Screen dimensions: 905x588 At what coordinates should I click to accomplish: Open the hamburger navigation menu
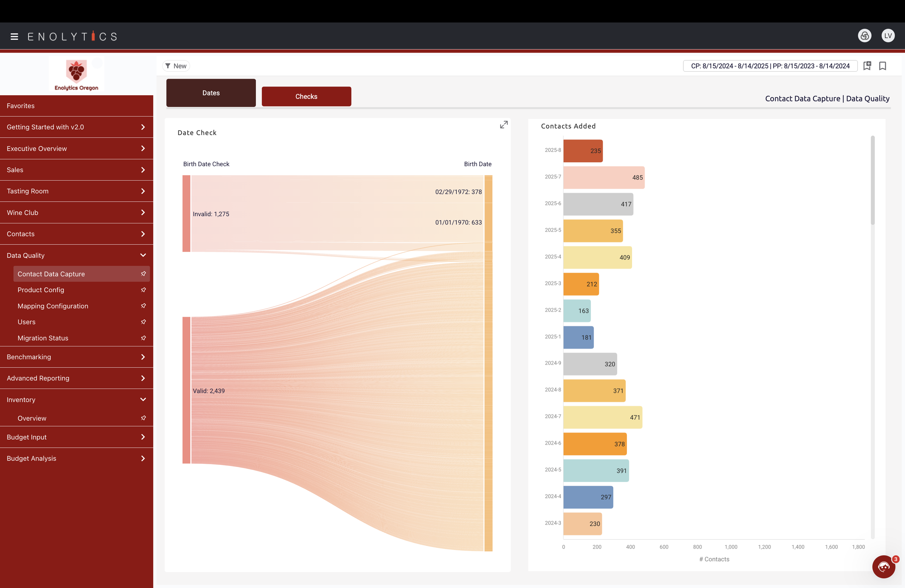pyautogui.click(x=14, y=37)
